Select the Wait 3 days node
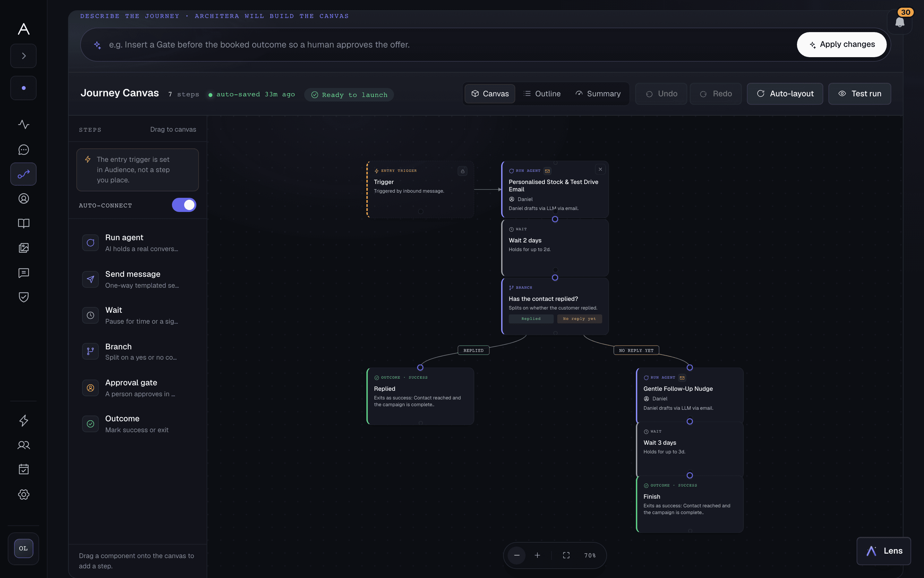The height and width of the screenshot is (578, 924). click(689, 449)
